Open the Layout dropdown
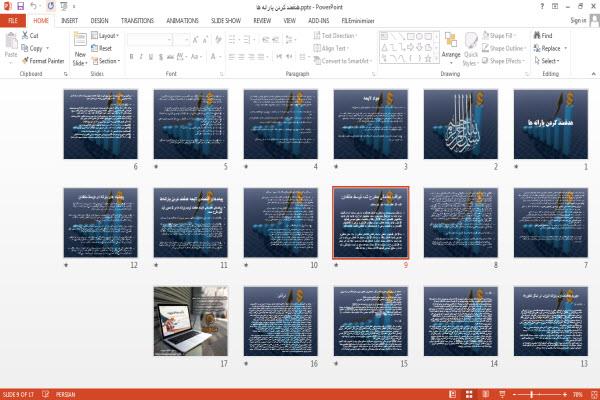The height and width of the screenshot is (400, 600). [x=105, y=36]
